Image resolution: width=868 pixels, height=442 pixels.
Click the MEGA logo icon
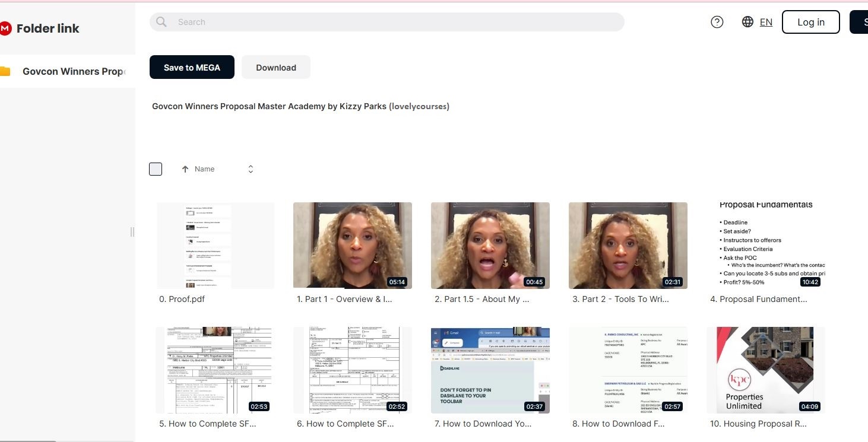(x=5, y=28)
